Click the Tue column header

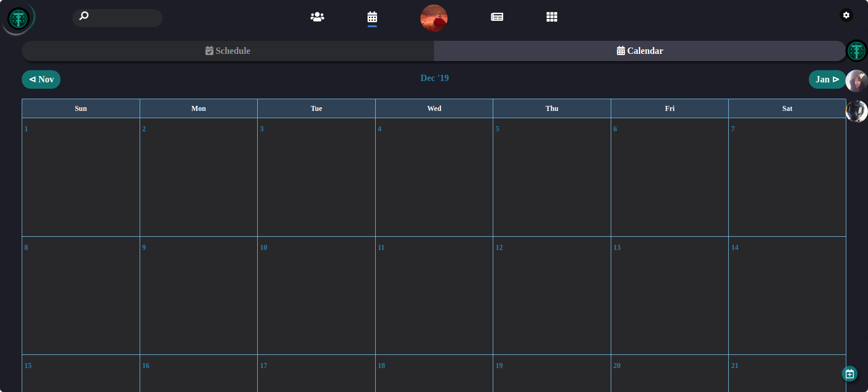pos(316,109)
